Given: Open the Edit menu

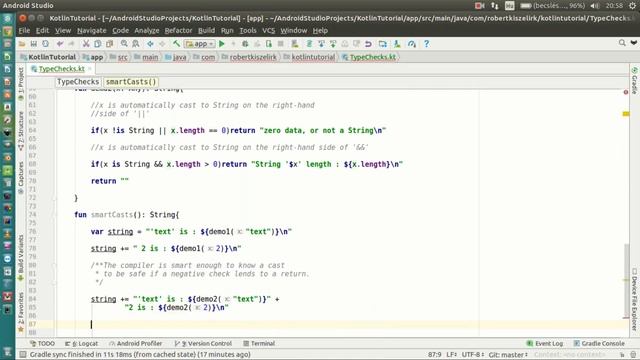Looking at the screenshot, I should [x=42, y=31].
